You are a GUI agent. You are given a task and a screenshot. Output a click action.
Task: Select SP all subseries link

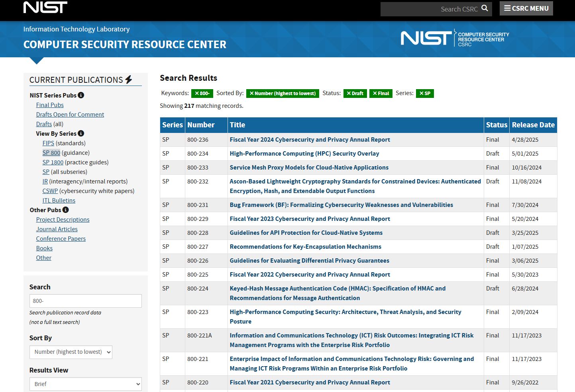coord(46,172)
